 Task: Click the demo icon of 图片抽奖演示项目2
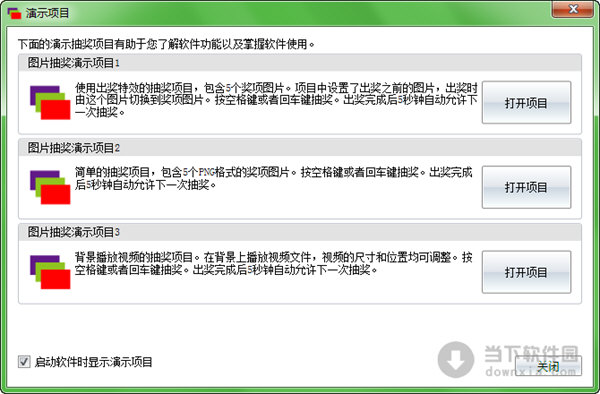point(50,187)
